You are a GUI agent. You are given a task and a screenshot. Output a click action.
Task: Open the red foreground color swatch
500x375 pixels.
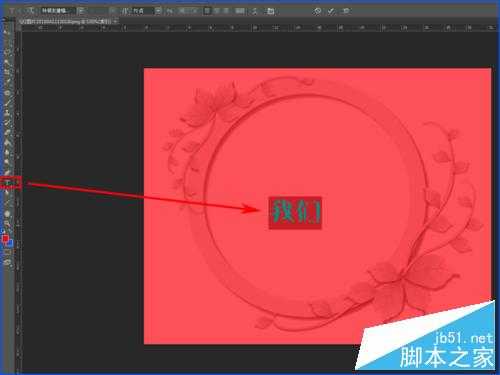[5, 238]
